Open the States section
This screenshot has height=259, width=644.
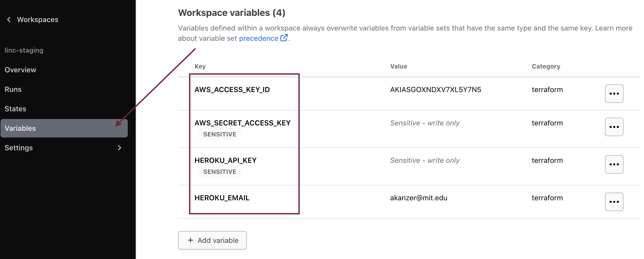[15, 109]
